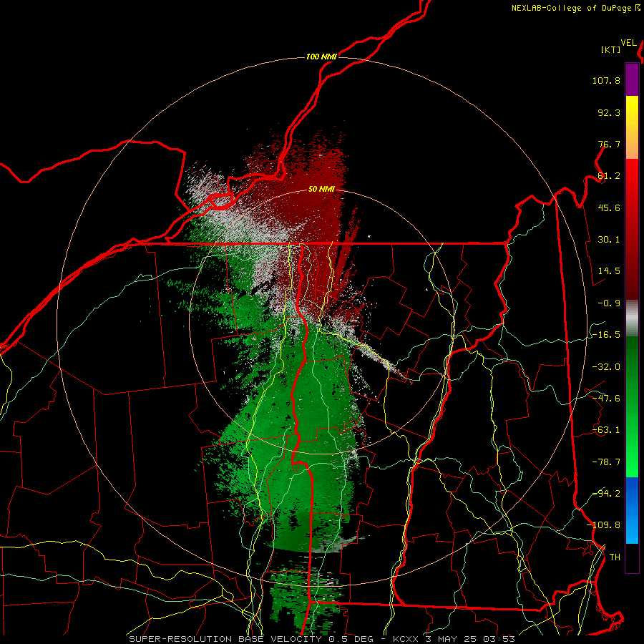Click the blue segment of velocity color bar
Screen dimensions: 644x644
coord(632,510)
